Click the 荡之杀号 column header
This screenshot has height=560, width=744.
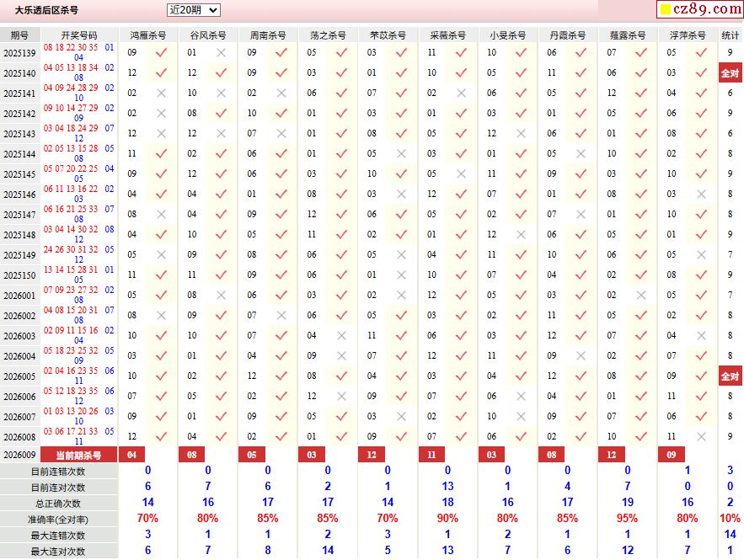point(328,35)
